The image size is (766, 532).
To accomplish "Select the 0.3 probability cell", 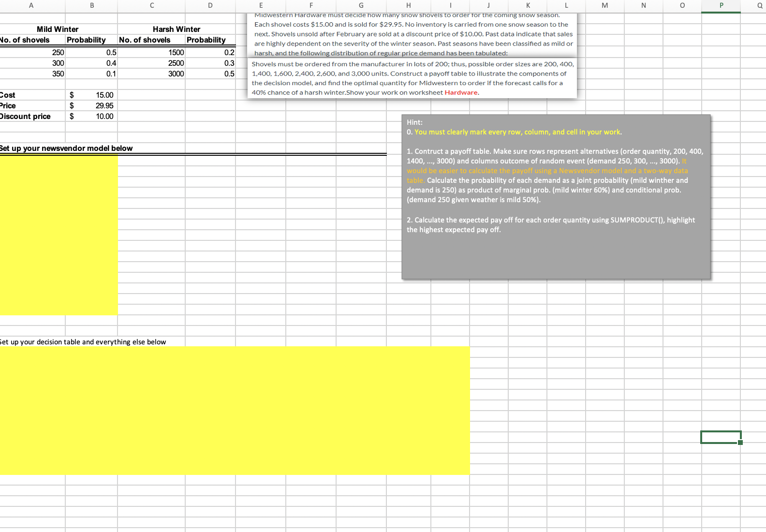I will coord(210,63).
